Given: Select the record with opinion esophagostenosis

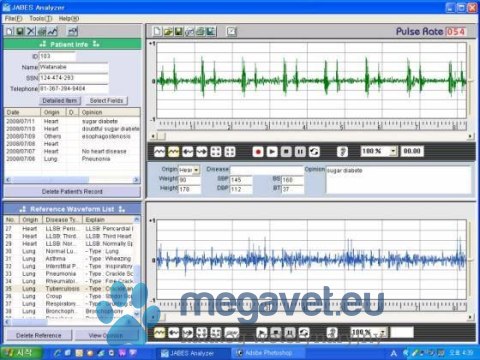Looking at the screenshot, I should pos(72,136).
